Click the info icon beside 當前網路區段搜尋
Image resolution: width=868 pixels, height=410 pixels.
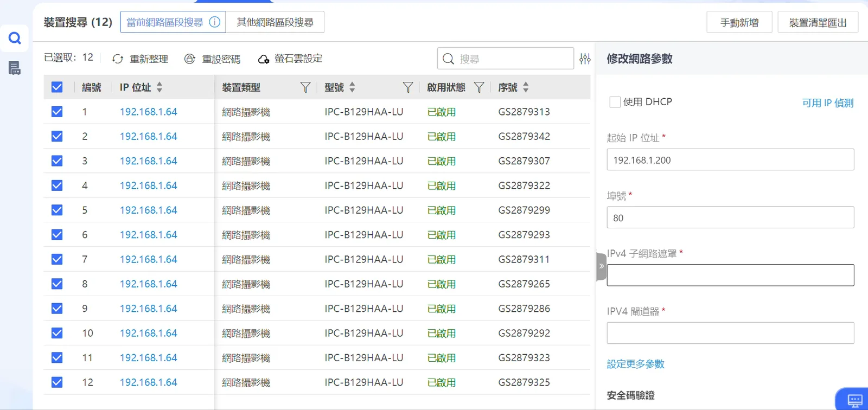pos(215,22)
